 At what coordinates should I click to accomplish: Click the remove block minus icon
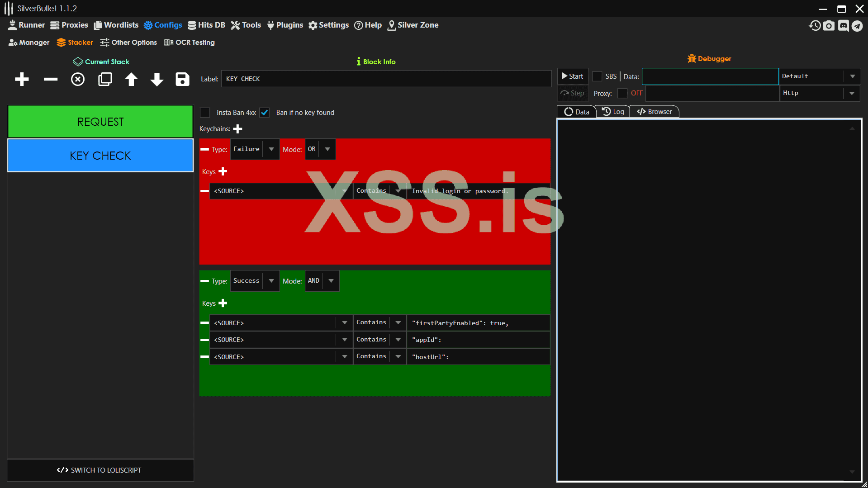[50, 79]
